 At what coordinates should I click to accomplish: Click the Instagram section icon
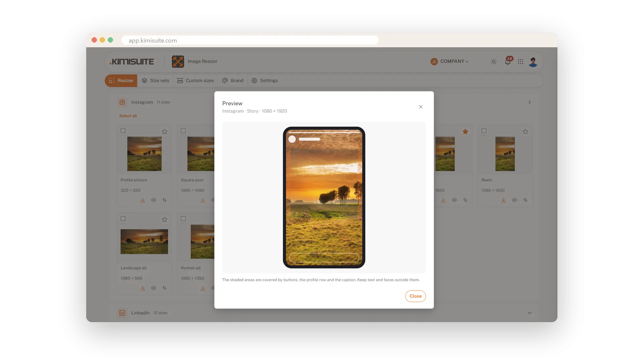(x=122, y=102)
